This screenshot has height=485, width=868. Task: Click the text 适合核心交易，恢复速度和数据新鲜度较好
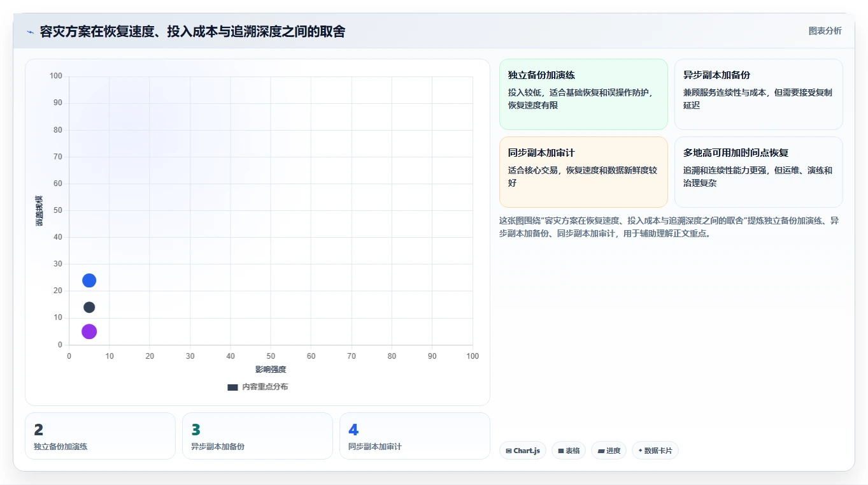(583, 177)
